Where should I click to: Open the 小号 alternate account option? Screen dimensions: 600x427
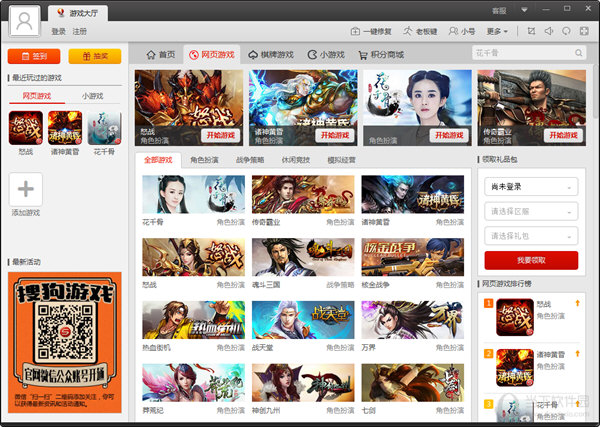pos(461,31)
